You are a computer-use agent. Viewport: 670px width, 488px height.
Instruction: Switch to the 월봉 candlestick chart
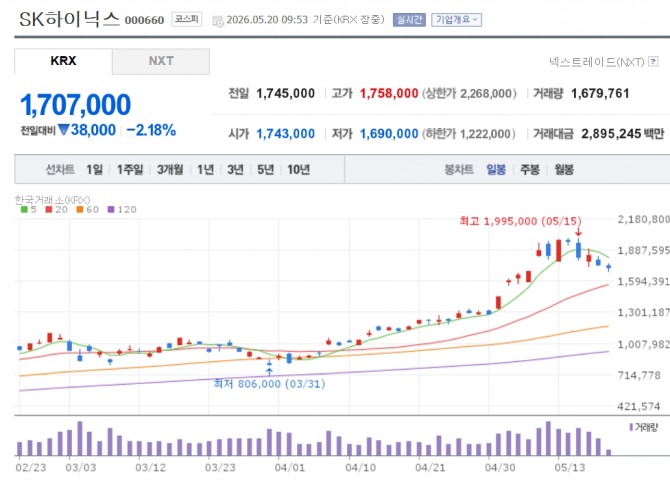[564, 170]
